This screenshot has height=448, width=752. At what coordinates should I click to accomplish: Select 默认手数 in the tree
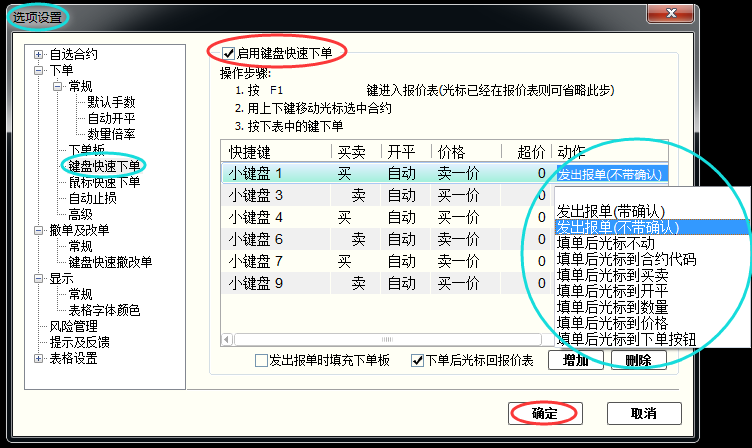click(111, 102)
